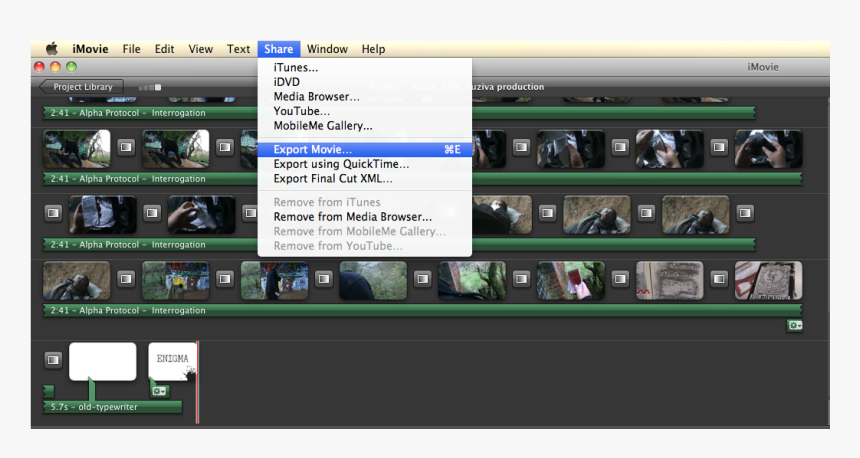Open the gear action menu under ENIGMA title clip
The image size is (860, 458).
(160, 391)
